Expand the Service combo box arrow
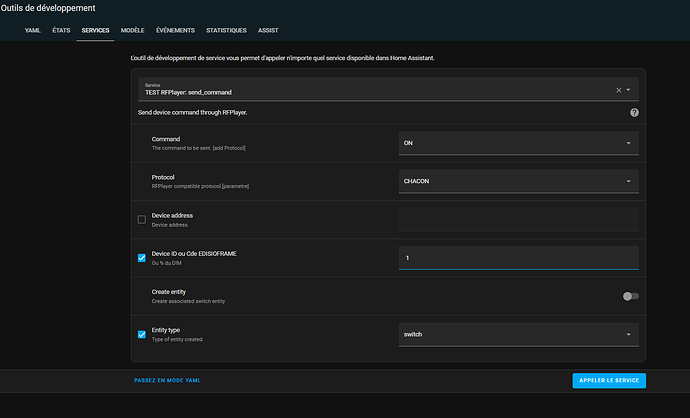 click(x=628, y=90)
